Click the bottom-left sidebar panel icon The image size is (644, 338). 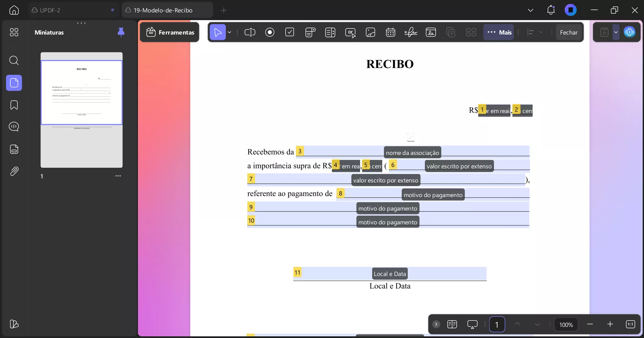(14, 324)
